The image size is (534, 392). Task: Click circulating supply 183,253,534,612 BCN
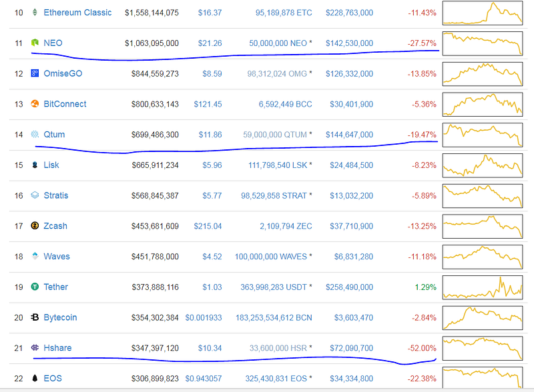(274, 317)
